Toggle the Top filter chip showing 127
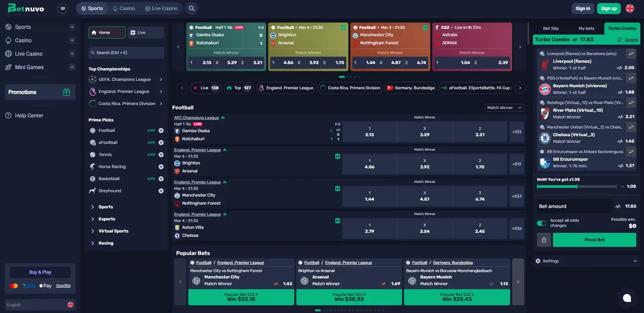 click(239, 88)
